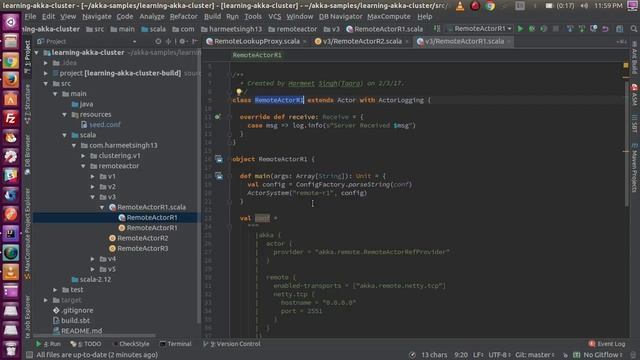Image resolution: width=640 pixels, height=360 pixels.
Task: Start debugging with the bug icon
Action: pos(532,29)
